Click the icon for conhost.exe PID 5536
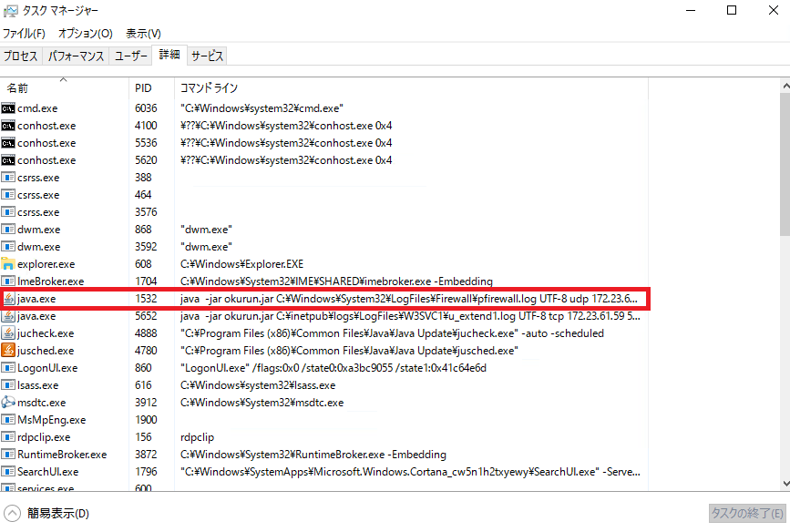 pos(8,143)
